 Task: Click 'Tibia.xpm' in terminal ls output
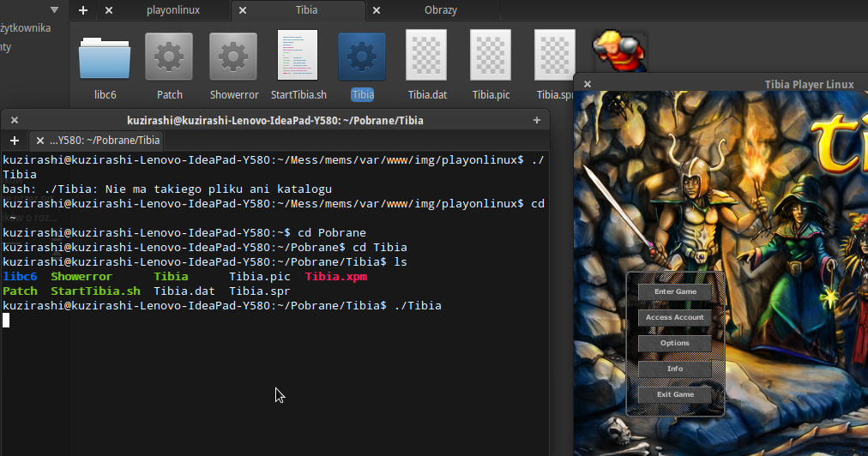[336, 276]
